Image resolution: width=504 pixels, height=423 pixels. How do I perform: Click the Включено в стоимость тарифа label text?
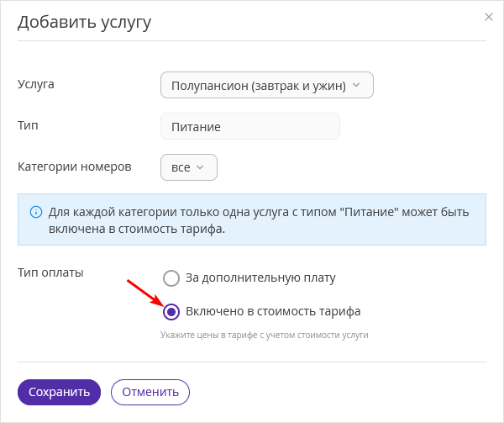click(273, 311)
